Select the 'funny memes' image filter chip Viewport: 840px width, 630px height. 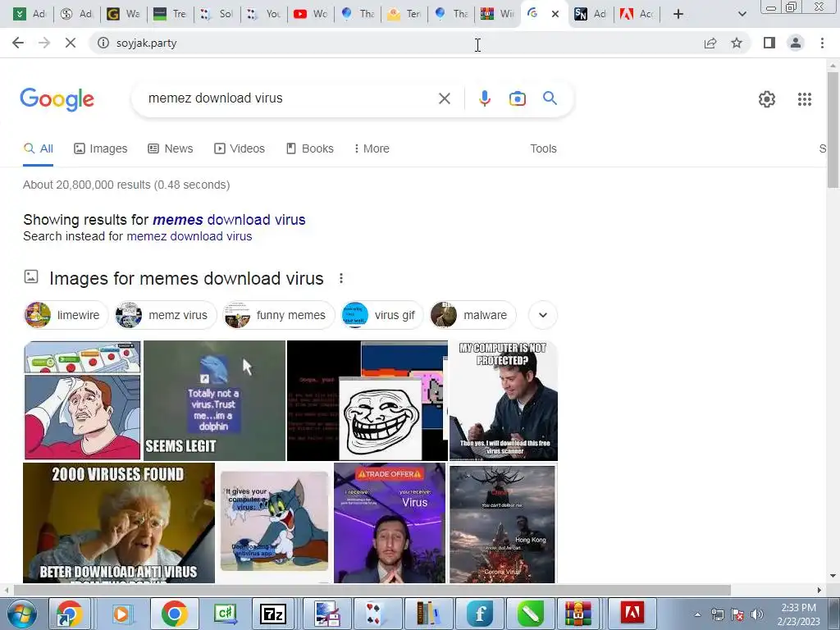click(279, 315)
